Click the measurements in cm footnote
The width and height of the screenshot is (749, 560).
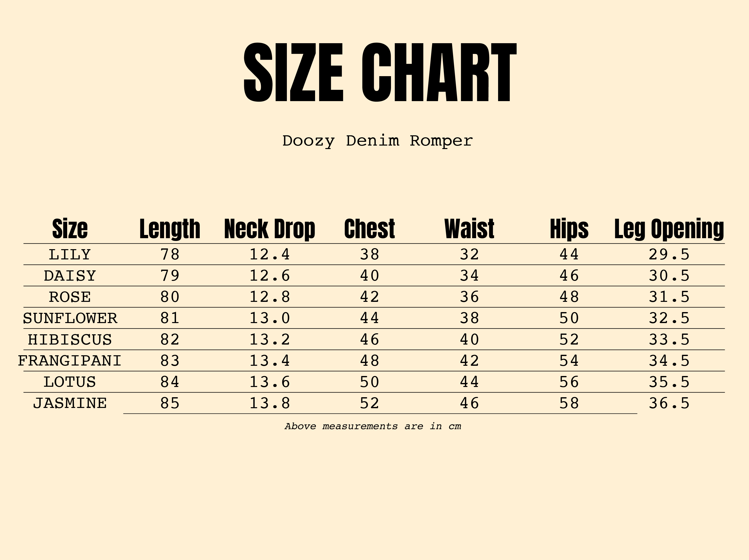point(373,426)
